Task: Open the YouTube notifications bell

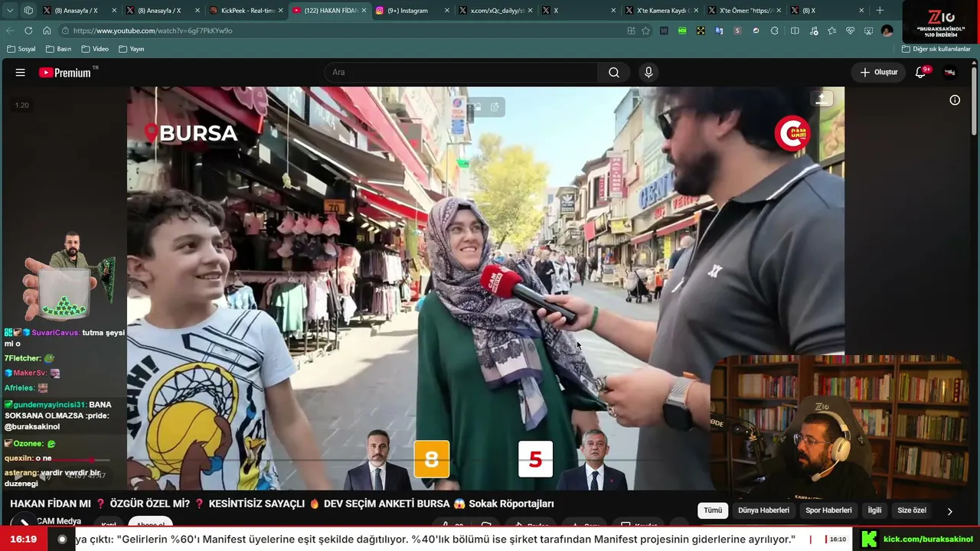Action: point(921,73)
